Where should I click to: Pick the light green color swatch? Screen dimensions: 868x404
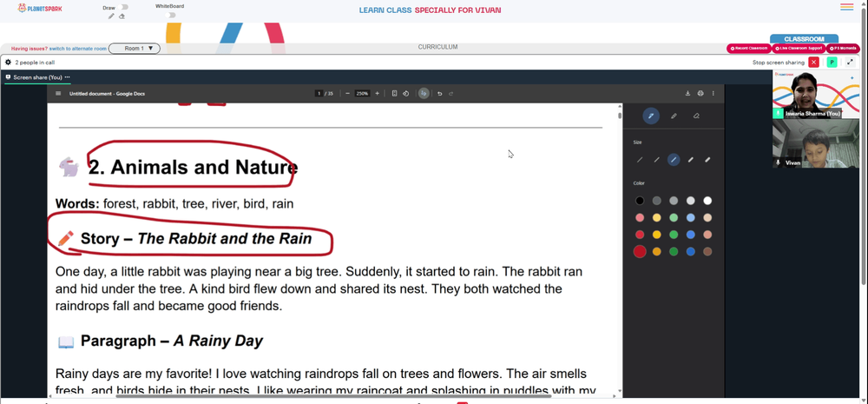pyautogui.click(x=674, y=218)
